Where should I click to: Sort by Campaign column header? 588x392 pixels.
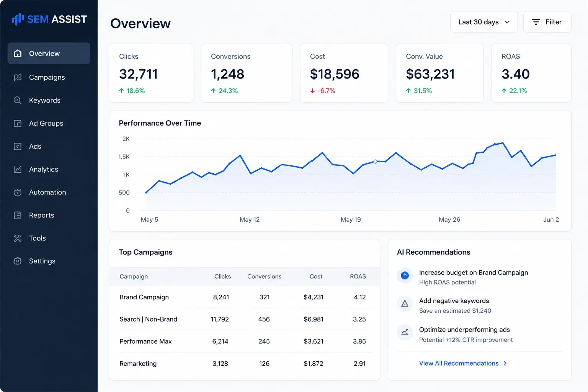click(x=134, y=276)
